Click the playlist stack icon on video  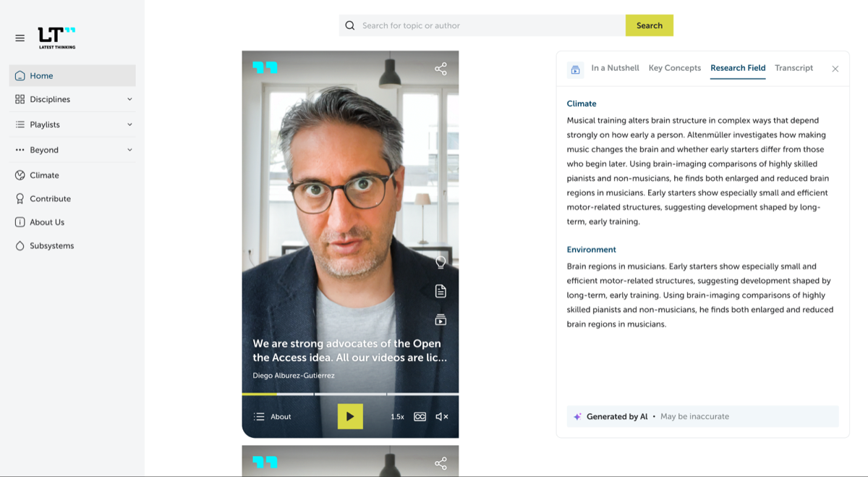(441, 319)
